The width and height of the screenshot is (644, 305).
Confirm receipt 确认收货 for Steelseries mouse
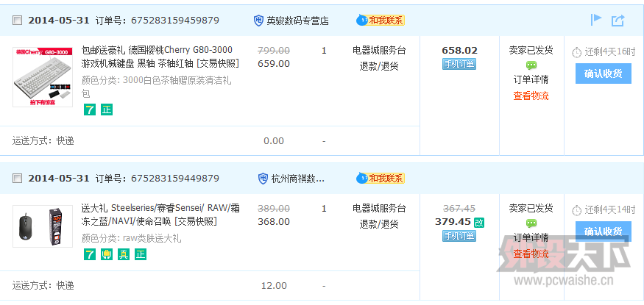pyautogui.click(x=604, y=231)
